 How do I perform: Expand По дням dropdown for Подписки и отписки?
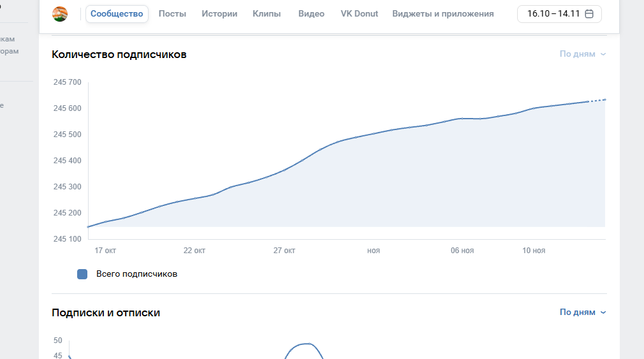tap(582, 312)
